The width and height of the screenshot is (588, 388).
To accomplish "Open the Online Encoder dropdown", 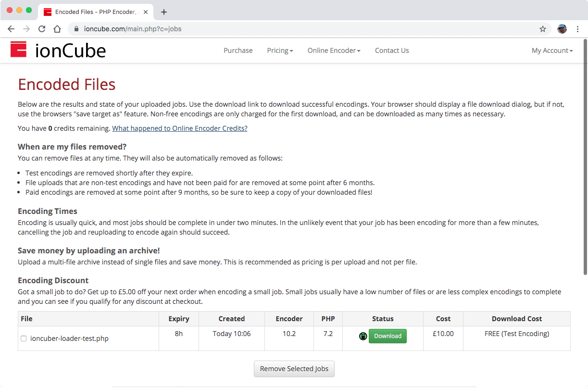I will (x=333, y=50).
